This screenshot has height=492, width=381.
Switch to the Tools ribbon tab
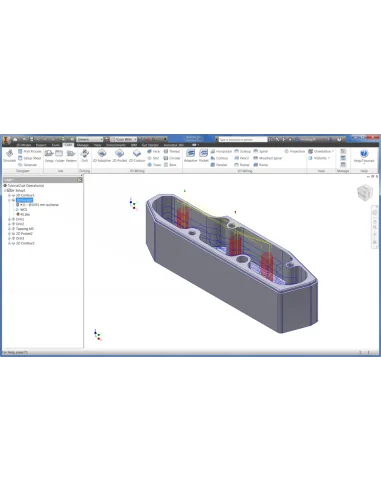(x=56, y=145)
